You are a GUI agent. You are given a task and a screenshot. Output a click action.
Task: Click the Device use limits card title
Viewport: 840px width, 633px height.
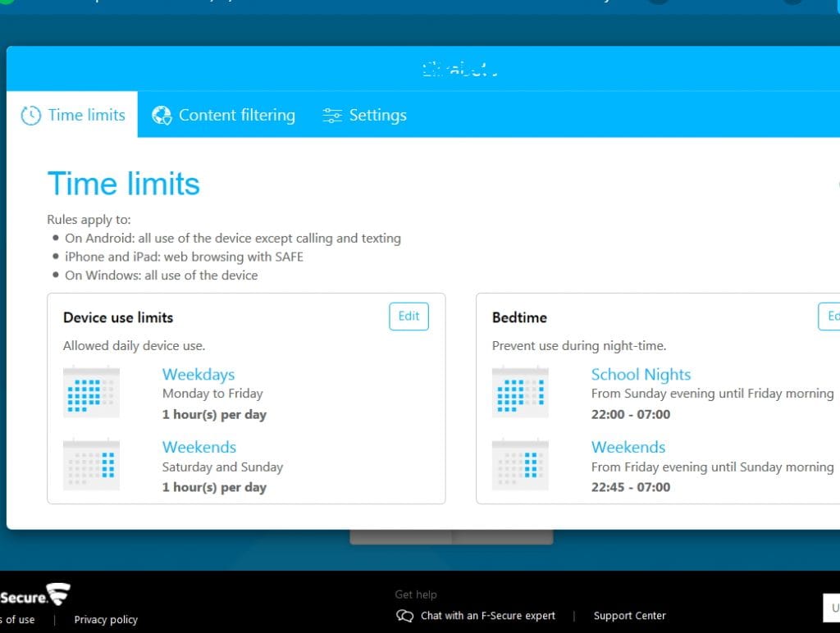[x=118, y=317]
